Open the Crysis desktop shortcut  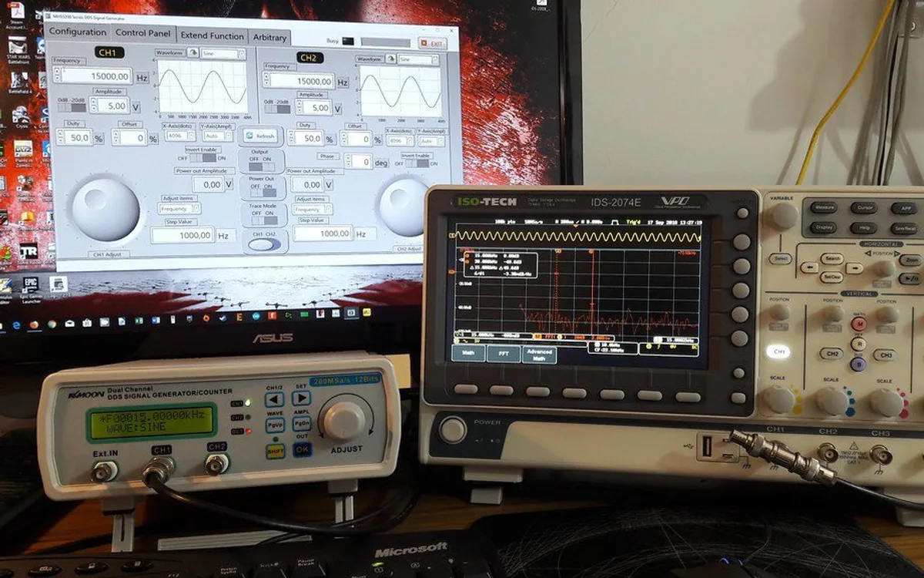tap(20, 116)
